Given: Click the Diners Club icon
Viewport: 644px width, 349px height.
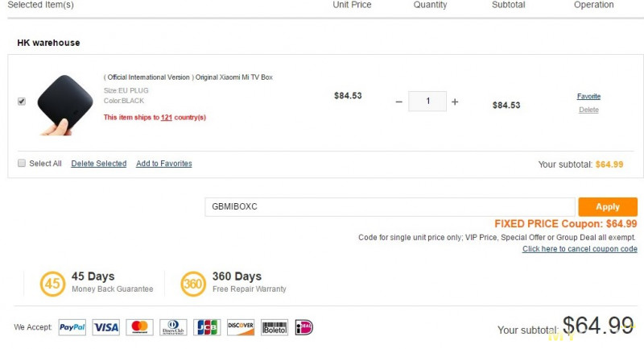Looking at the screenshot, I should click(173, 327).
